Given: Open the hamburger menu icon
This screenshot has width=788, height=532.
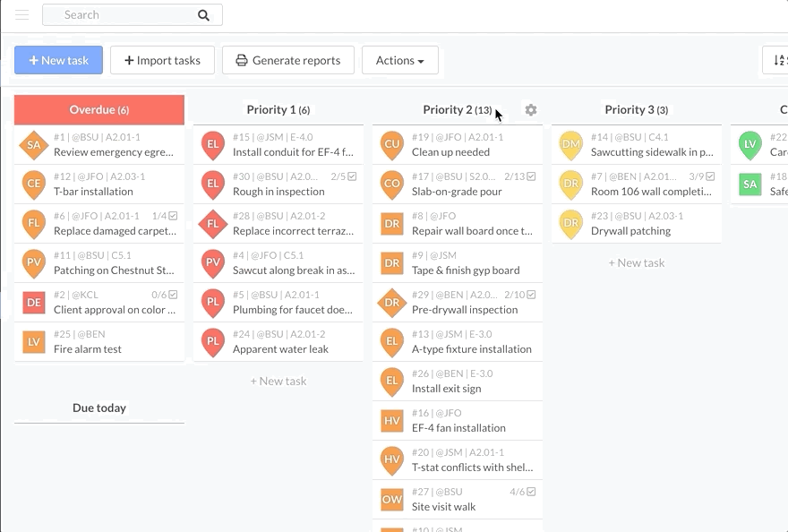Looking at the screenshot, I should click(x=22, y=15).
